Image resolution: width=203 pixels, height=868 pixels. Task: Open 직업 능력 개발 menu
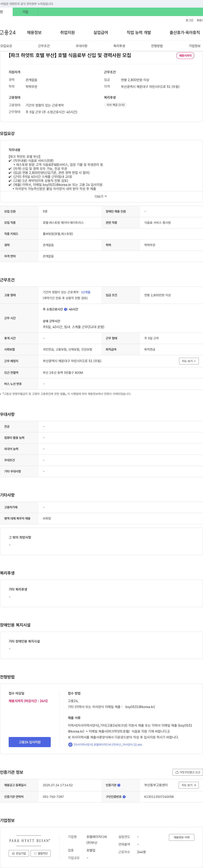[139, 32]
